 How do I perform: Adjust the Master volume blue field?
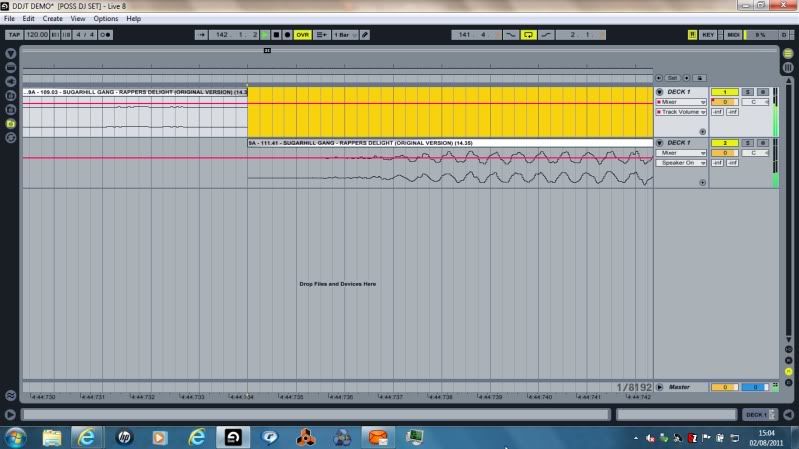757,386
